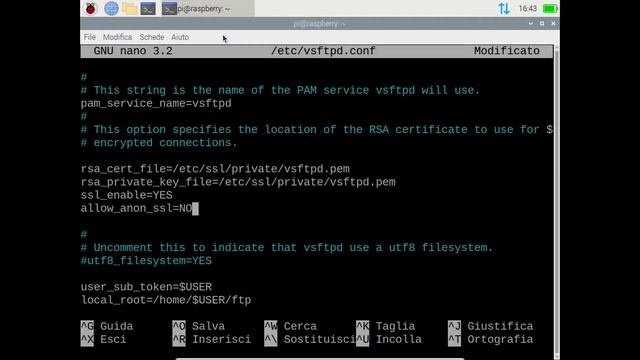The image size is (640, 360).
Task: Open the file manager folder icon
Action: [x=129, y=9]
